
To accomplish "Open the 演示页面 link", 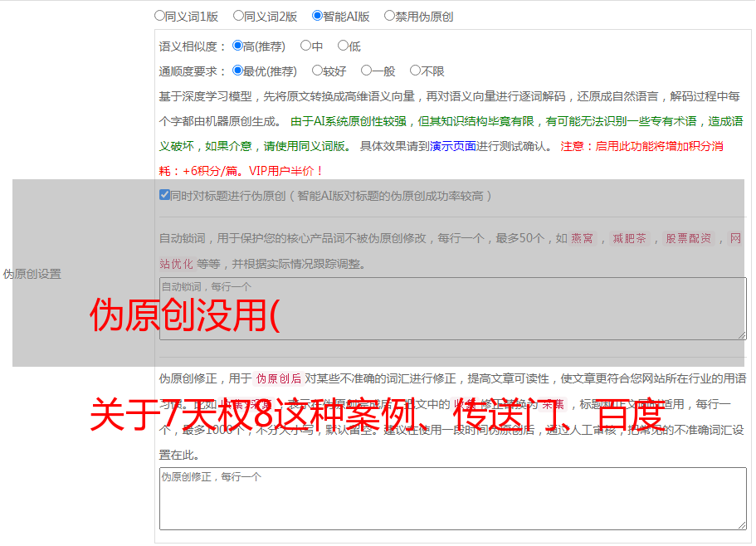I will point(453,146).
